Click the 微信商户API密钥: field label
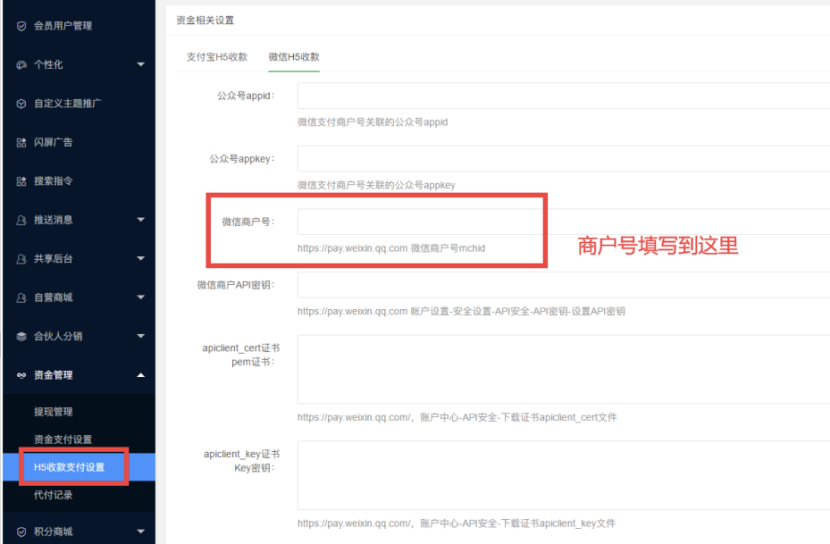Viewport: 830px width, 544px height. (236, 285)
